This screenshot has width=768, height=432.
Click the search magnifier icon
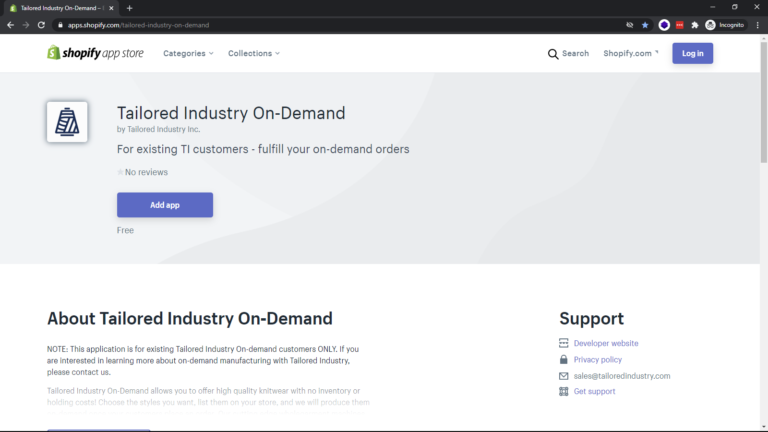click(x=553, y=54)
